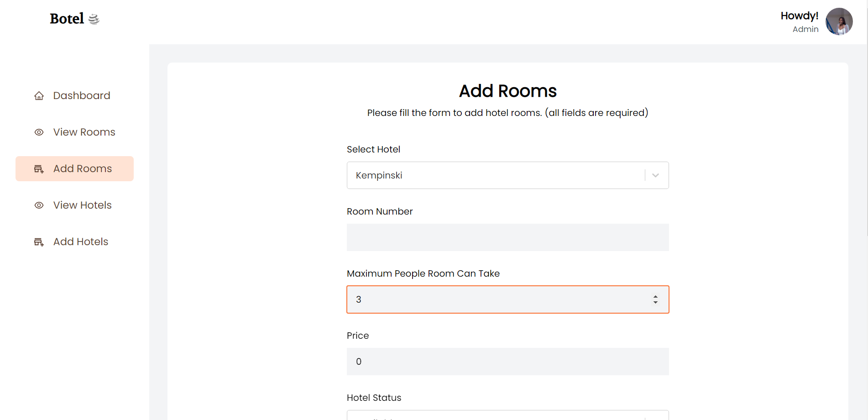Click the maximum people stepper down arrow
868x420 pixels.
point(656,302)
